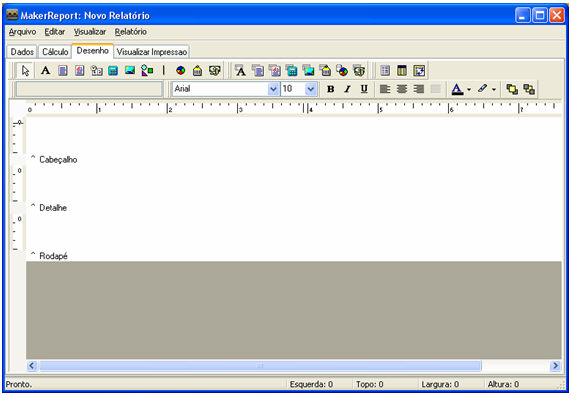572x396 pixels.
Task: Choose the DBCalc data-aware calculator tool
Action: click(291, 71)
